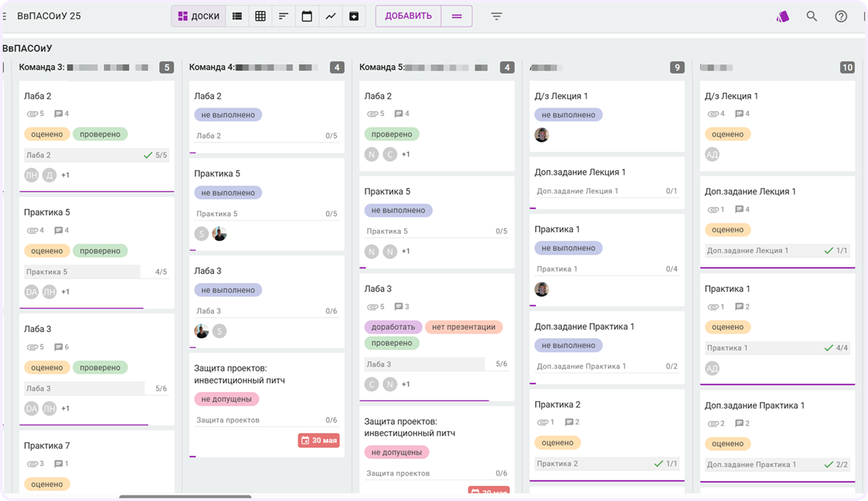
Task: Open the ВвПАСОиУ 25 project title
Action: click(49, 16)
